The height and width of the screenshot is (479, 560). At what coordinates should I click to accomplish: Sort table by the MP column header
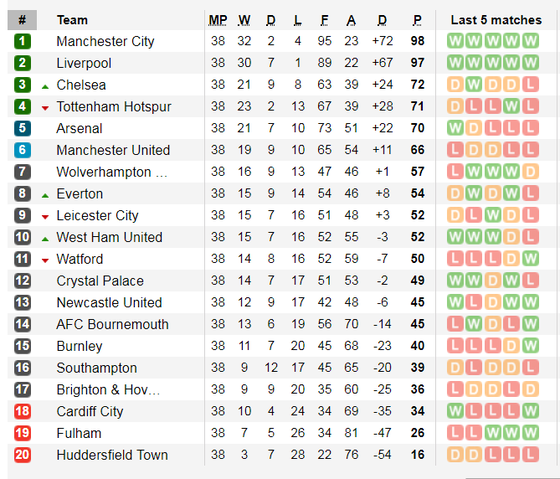[x=218, y=20]
